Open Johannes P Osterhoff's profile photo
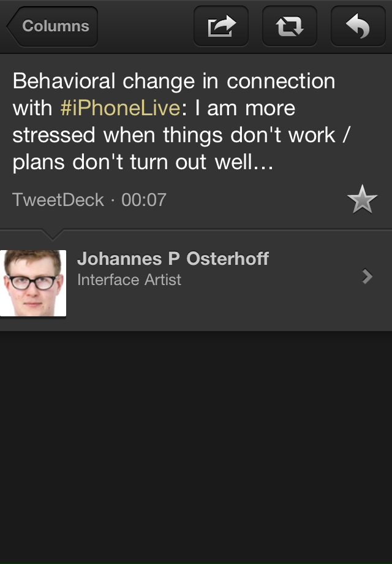The width and height of the screenshot is (392, 564). click(33, 283)
